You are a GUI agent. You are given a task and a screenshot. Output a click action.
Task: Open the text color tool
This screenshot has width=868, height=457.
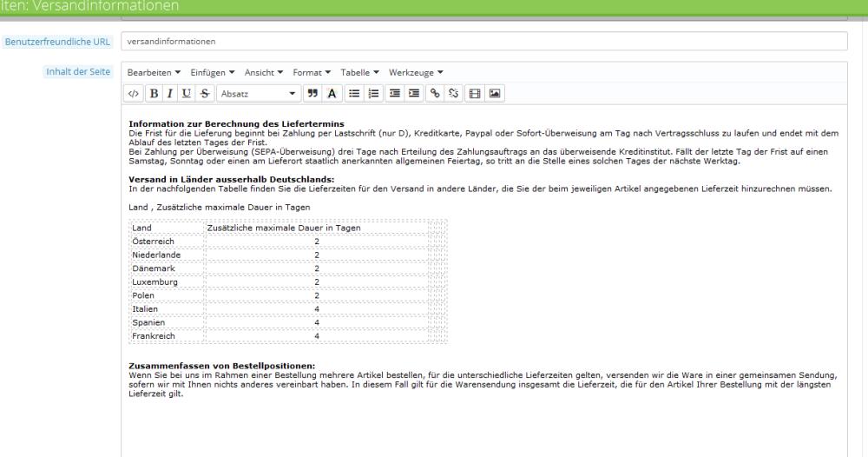[x=332, y=94]
